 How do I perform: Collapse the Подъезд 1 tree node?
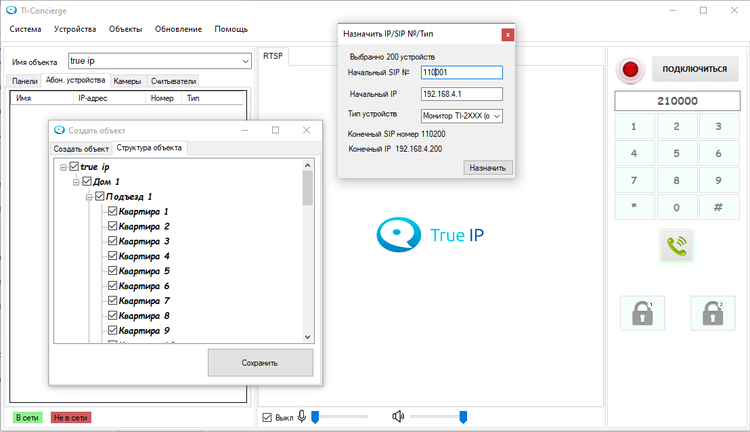[x=89, y=197]
